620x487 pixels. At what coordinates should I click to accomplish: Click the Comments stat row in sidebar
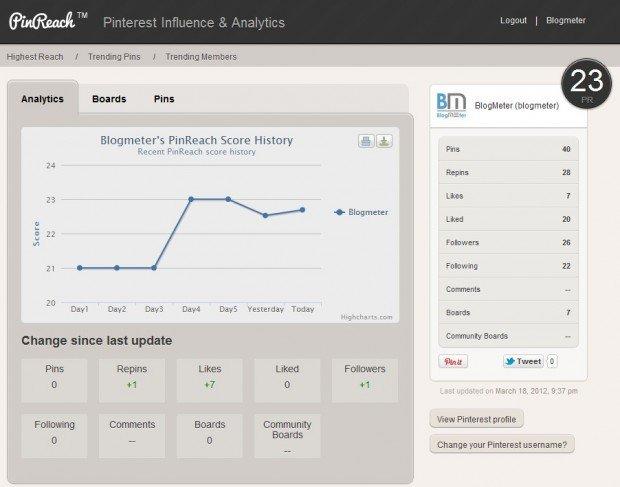point(508,289)
